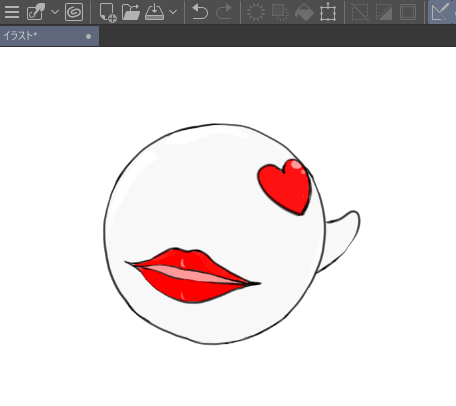The width and height of the screenshot is (456, 406).
Task: Click the red heart on the canvas
Action: point(284,187)
